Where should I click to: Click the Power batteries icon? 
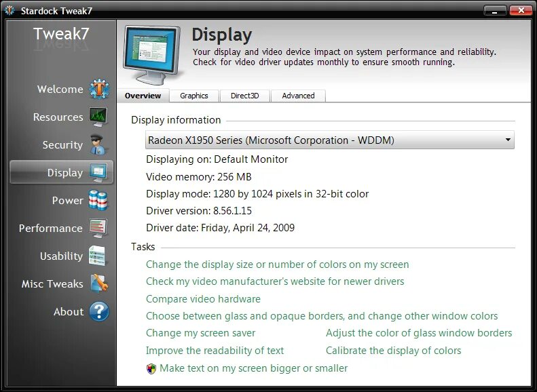click(98, 200)
